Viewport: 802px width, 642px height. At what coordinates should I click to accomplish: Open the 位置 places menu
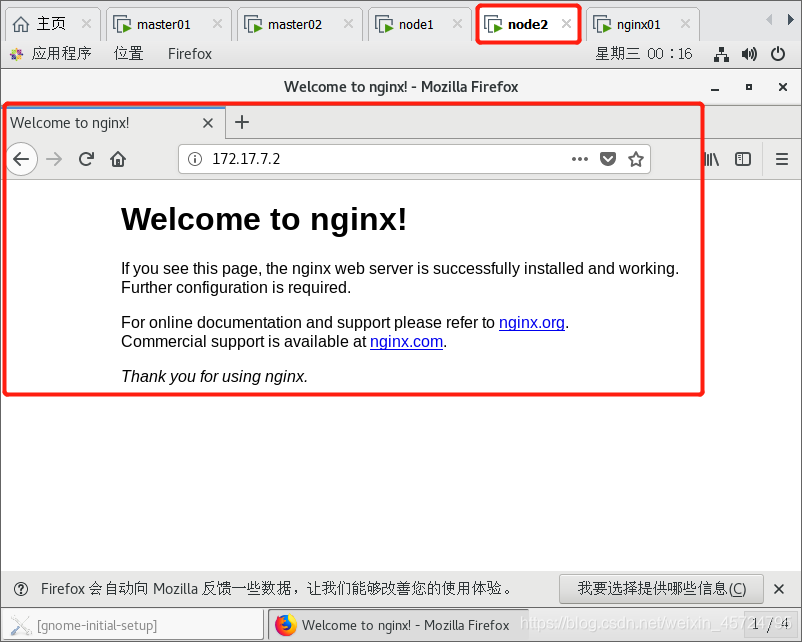[128, 54]
